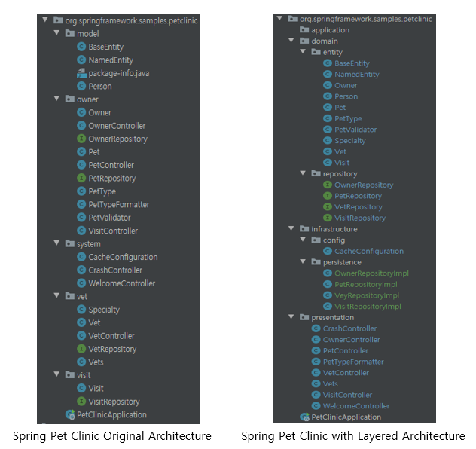
Task: Open PetRepository under repository package
Action: [x=359, y=196]
